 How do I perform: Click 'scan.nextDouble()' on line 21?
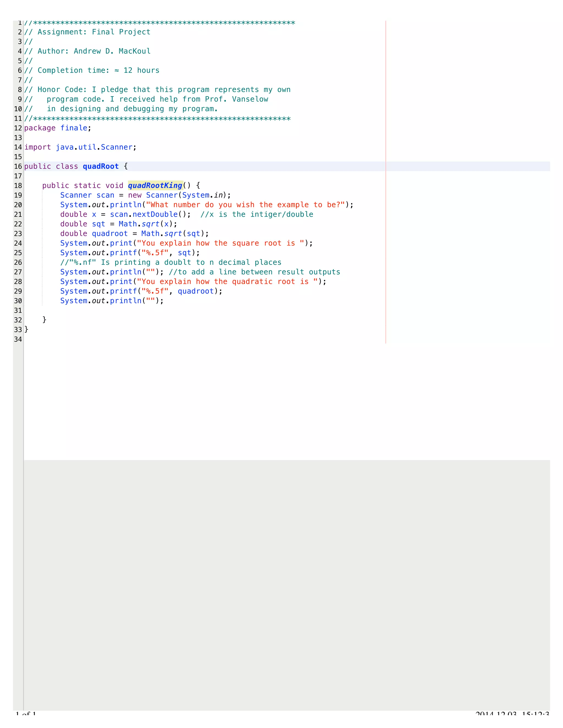click(x=150, y=214)
